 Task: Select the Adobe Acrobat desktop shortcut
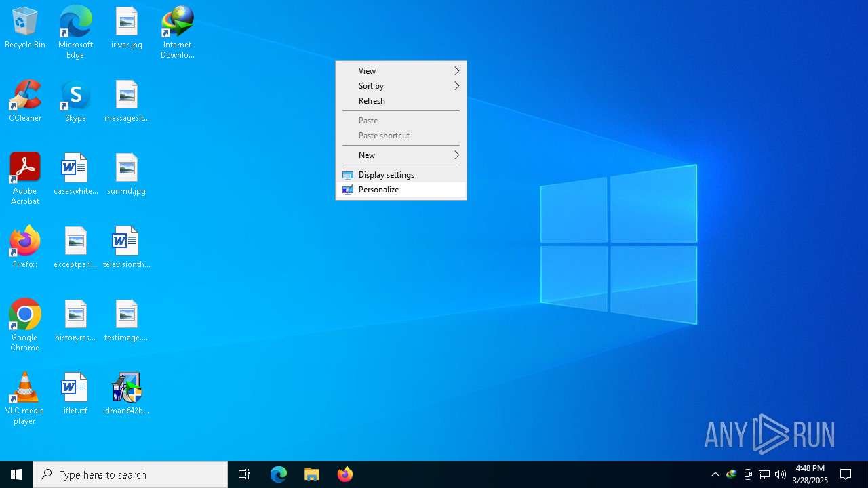[25, 179]
